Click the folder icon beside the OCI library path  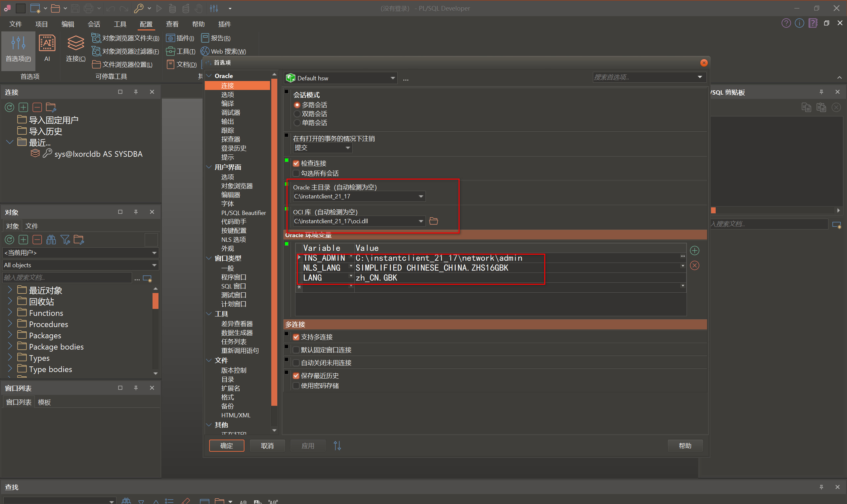coord(433,221)
